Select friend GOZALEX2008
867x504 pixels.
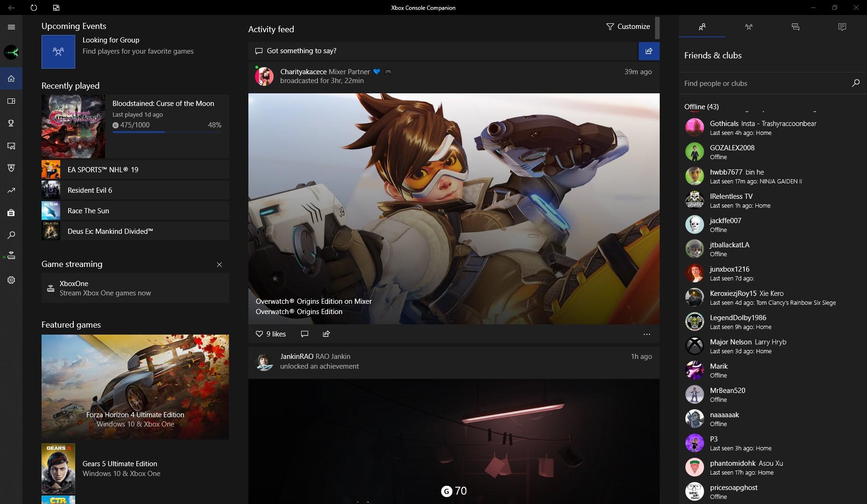[x=773, y=152]
